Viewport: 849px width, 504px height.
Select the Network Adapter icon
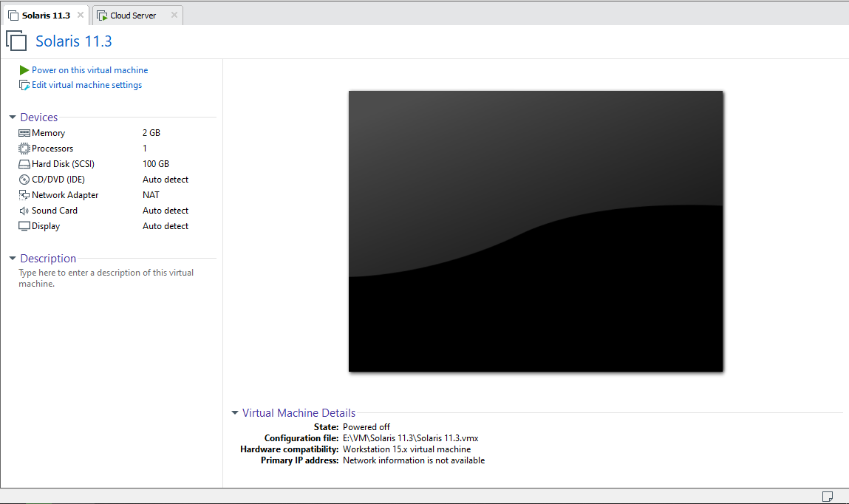24,194
